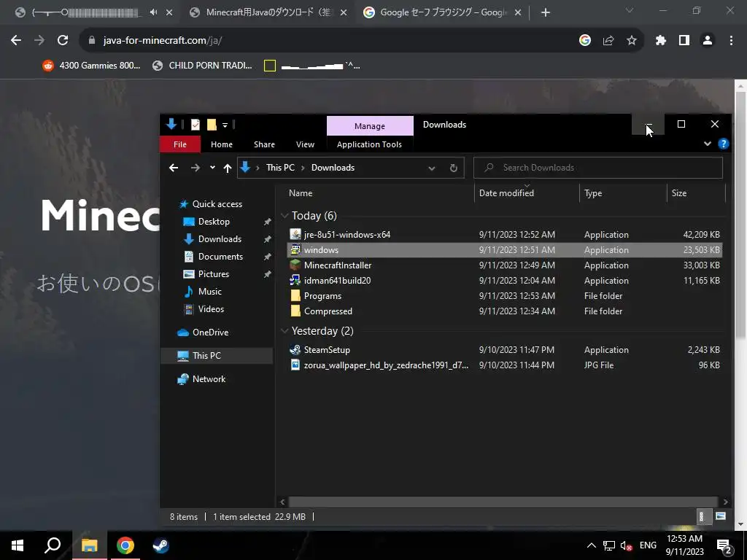747x560 pixels.
Task: Open OneDrive in the navigation pane
Action: [x=210, y=332]
